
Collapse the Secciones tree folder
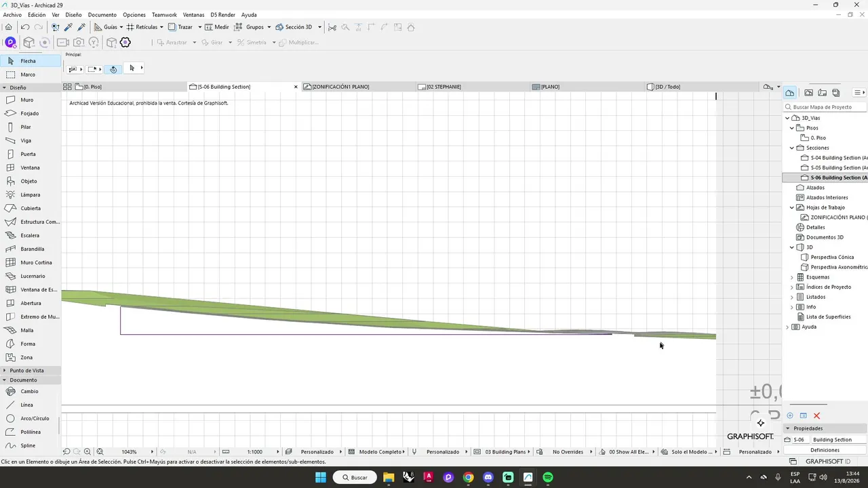[x=791, y=148]
